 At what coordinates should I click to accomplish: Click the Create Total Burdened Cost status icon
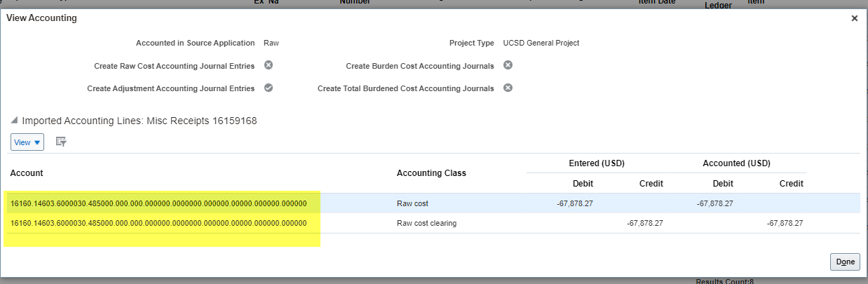508,88
